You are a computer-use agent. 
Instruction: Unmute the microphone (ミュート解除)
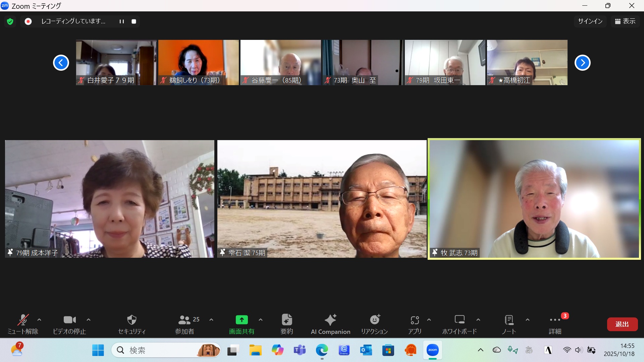23,320
